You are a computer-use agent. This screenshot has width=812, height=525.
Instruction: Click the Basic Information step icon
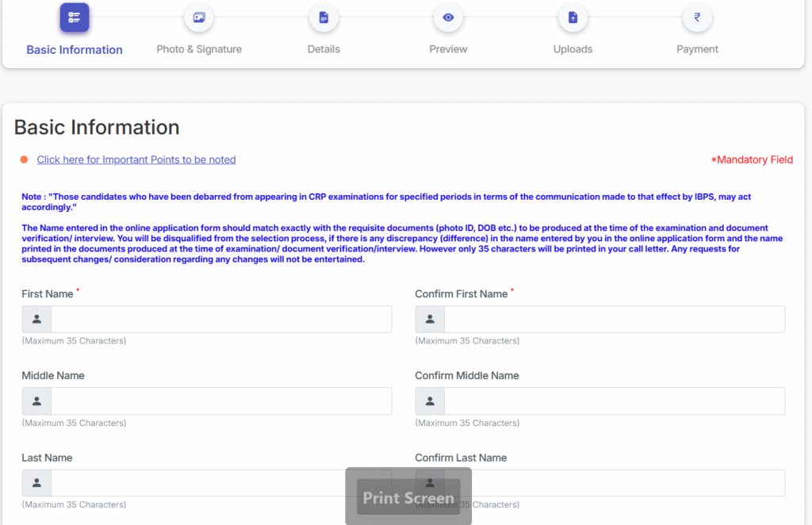(75, 17)
